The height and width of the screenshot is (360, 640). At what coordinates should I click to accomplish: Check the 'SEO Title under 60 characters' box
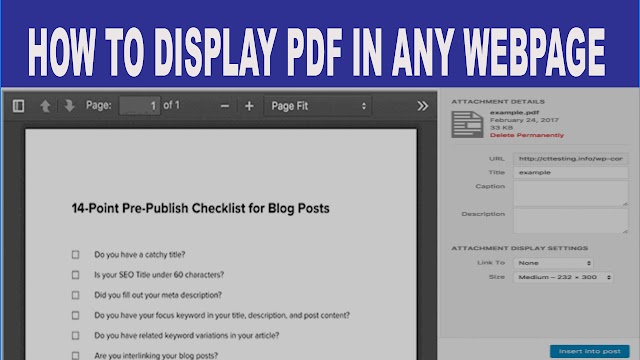76,275
